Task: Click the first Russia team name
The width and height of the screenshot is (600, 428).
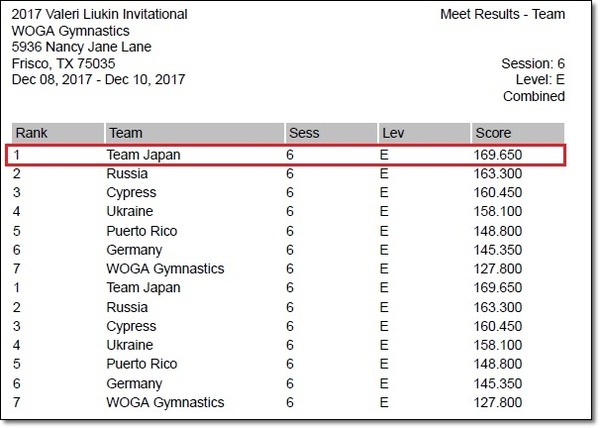Action: (127, 174)
